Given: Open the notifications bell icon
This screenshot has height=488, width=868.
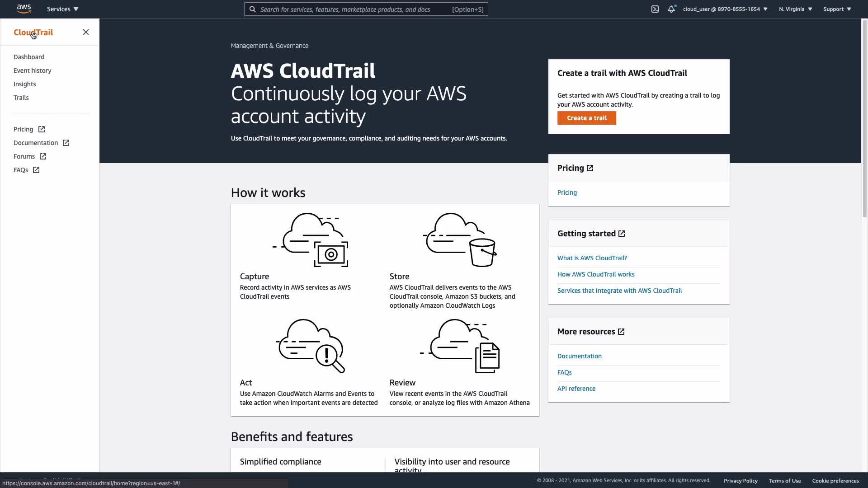Looking at the screenshot, I should click(671, 9).
